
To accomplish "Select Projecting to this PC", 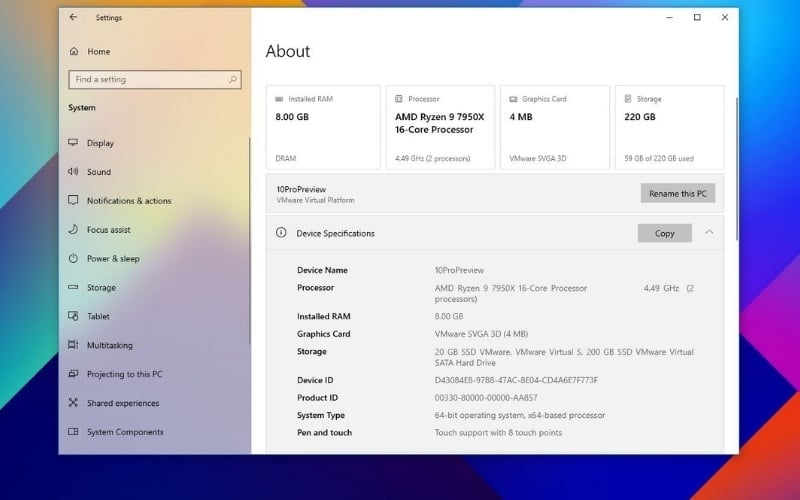I will (x=124, y=374).
